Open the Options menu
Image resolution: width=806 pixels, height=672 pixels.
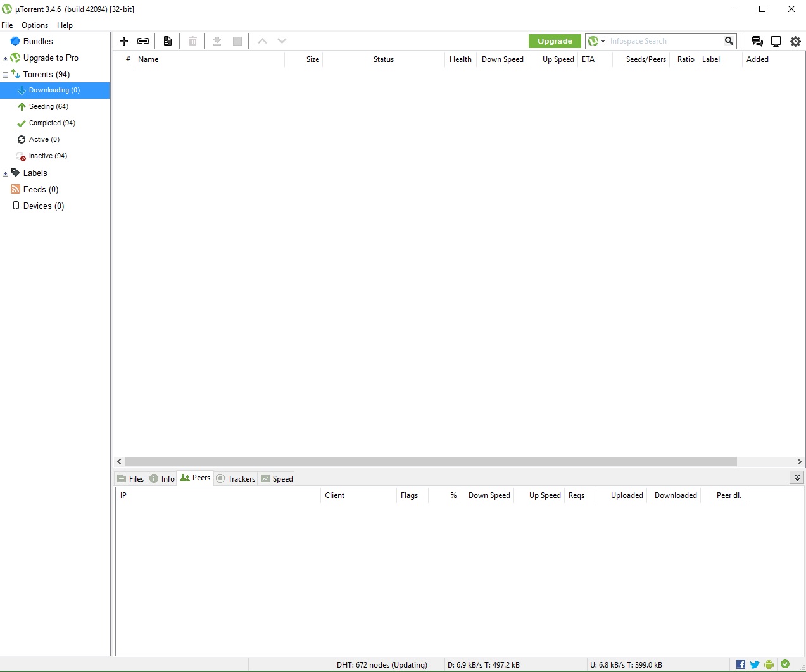pyautogui.click(x=35, y=25)
